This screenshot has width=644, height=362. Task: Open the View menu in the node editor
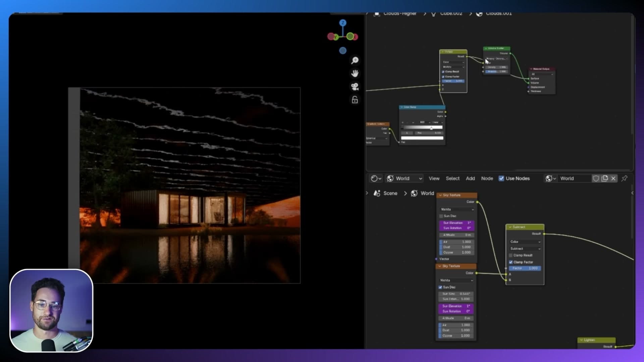point(434,179)
